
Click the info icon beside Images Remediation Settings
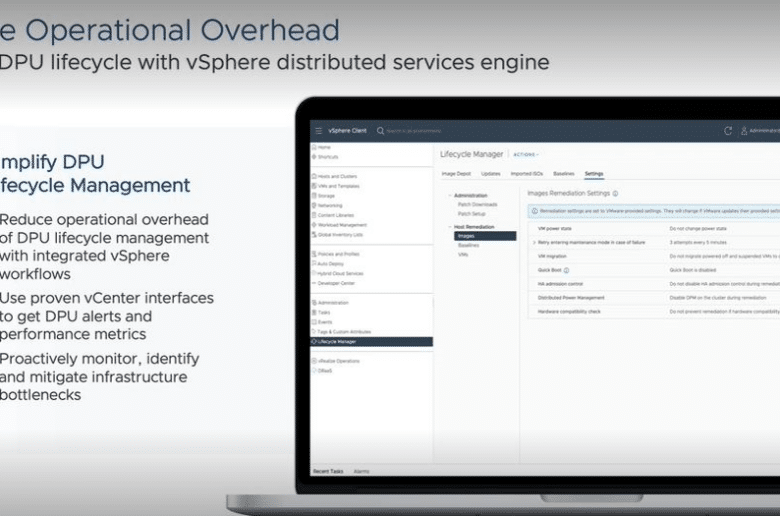[615, 194]
